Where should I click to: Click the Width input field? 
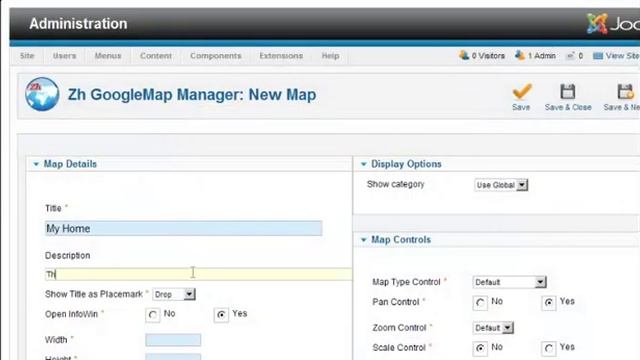(x=173, y=340)
